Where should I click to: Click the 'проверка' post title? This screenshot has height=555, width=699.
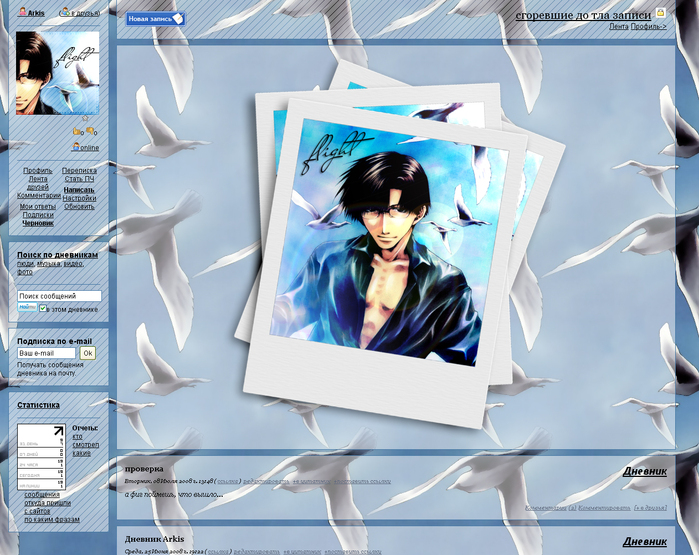[x=144, y=469]
